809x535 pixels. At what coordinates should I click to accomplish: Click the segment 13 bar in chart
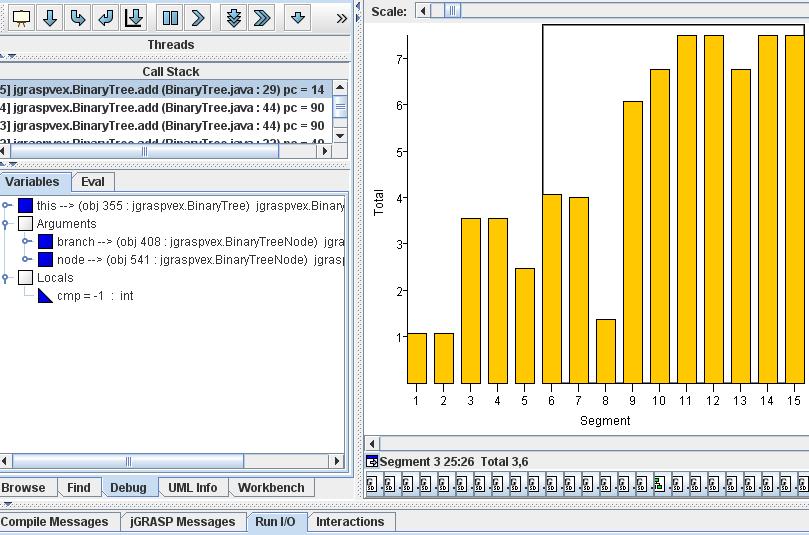click(x=741, y=226)
